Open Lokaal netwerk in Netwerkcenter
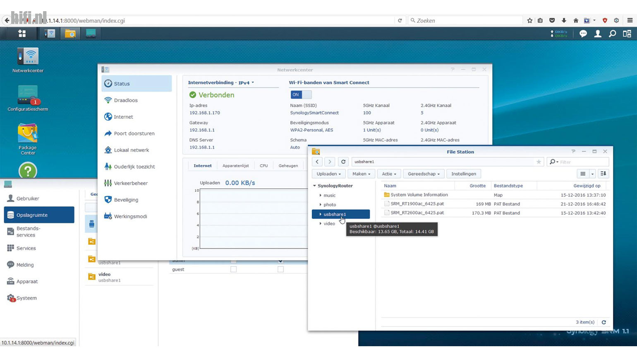Screen dimensions: 637x364 [x=136, y=150]
